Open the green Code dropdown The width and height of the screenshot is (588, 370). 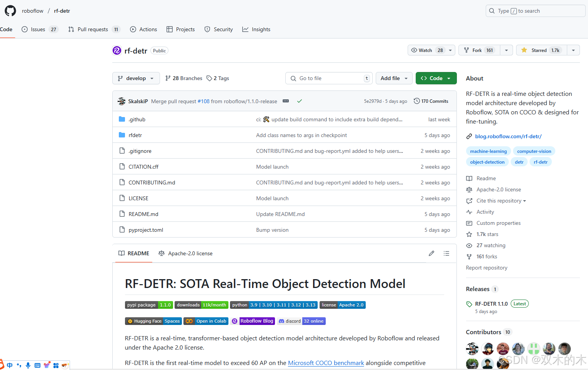point(436,78)
